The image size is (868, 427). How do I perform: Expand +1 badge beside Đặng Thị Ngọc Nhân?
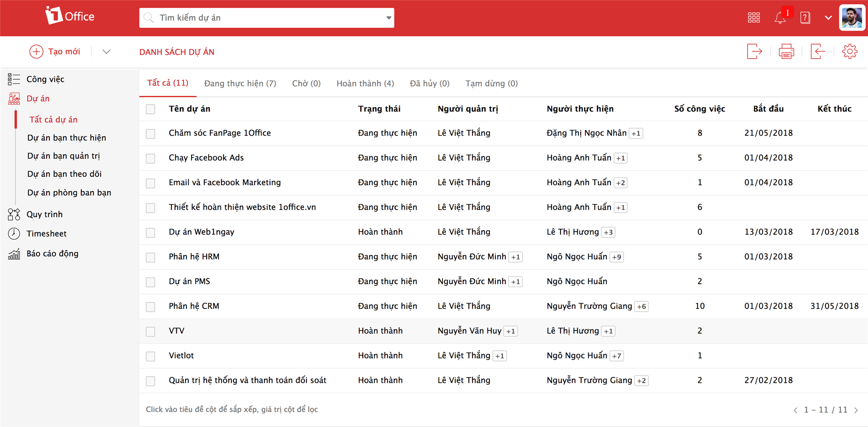pyautogui.click(x=636, y=134)
